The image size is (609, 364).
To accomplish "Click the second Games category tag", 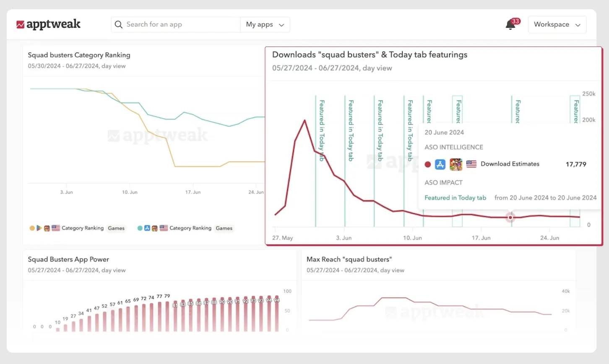I will [x=224, y=228].
